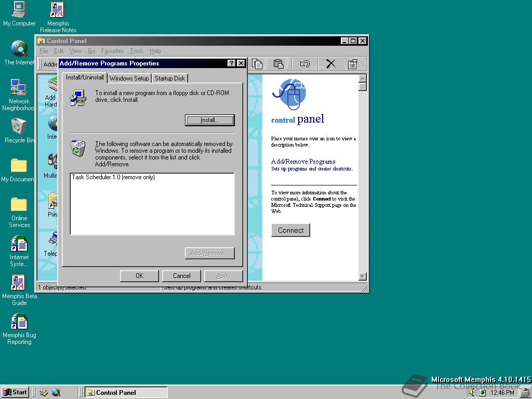The height and width of the screenshot is (399, 532).
Task: Select Multimedia icon in Control Panel
Action: pos(51,166)
